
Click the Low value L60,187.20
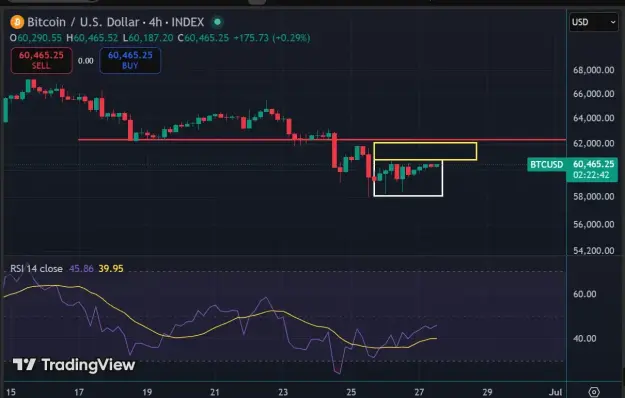(x=148, y=38)
